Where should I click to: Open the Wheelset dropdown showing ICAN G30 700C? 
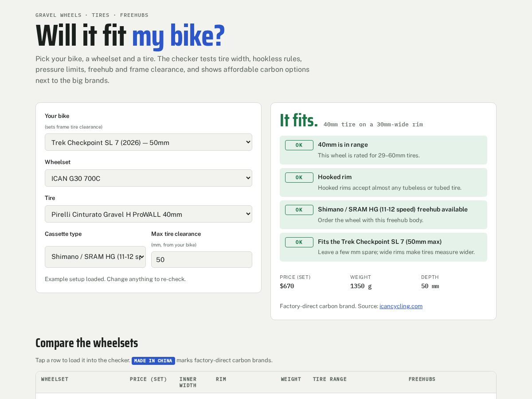[149, 178]
